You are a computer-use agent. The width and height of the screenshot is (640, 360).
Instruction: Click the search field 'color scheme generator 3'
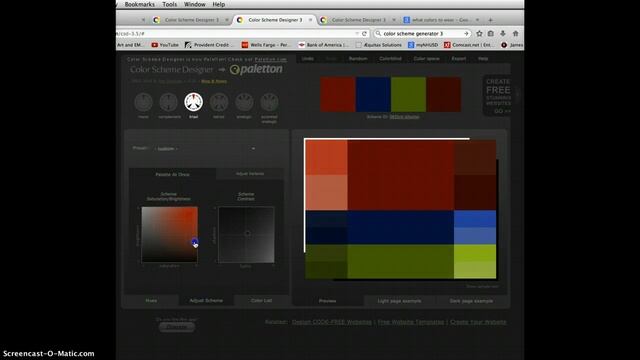pos(422,33)
